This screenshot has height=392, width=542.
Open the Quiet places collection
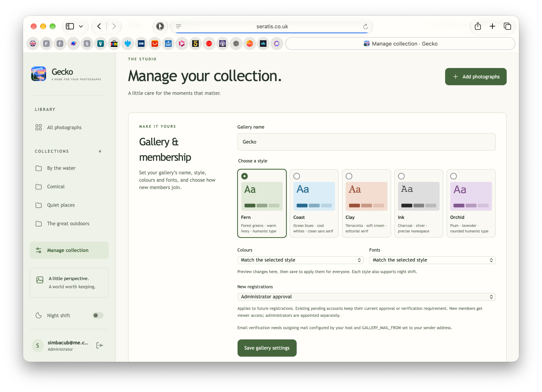[x=69, y=205]
